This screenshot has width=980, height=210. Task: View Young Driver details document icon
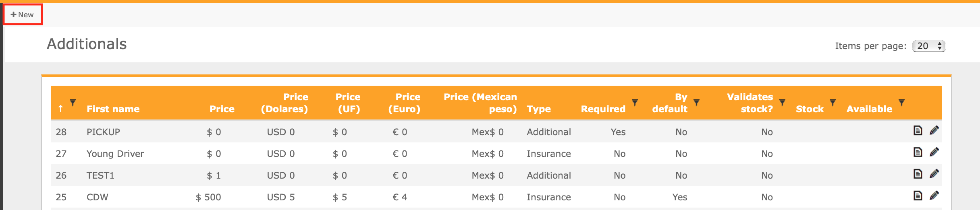click(x=918, y=152)
